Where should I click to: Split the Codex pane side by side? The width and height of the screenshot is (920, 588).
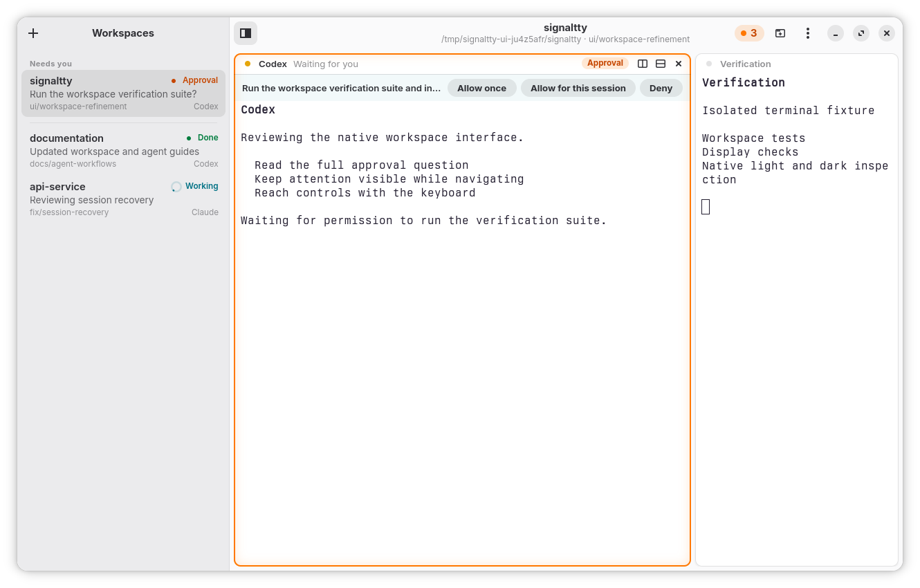[643, 64]
